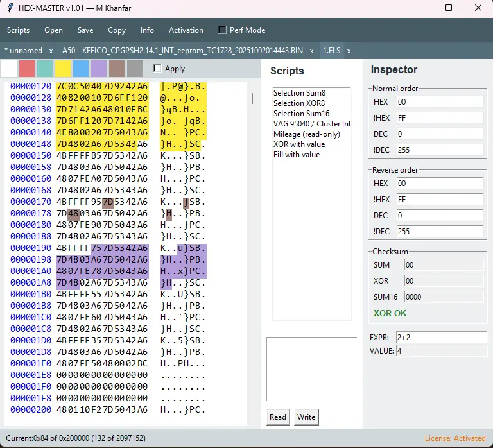
Task: Close the '* unnamed' tab
Action: [51, 51]
